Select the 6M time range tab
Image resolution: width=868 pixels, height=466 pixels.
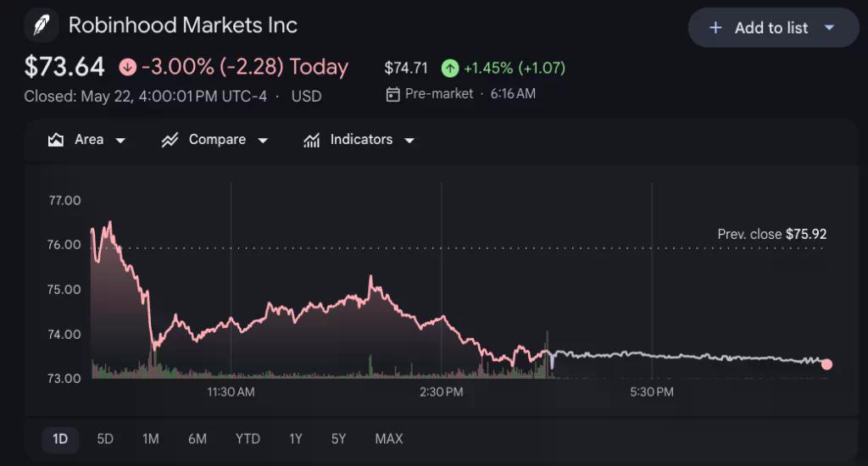point(197,440)
